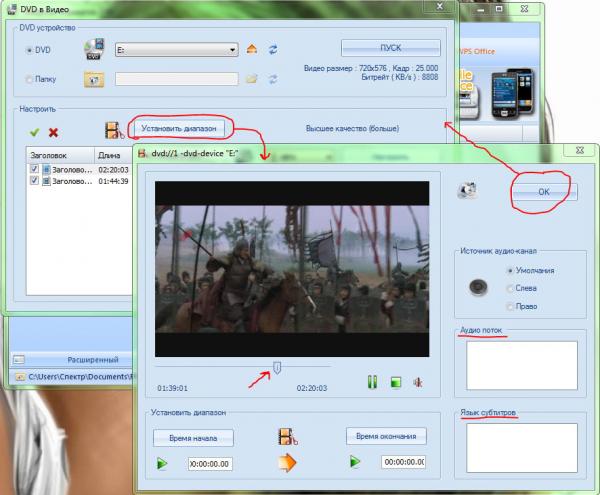The width and height of the screenshot is (600, 495).
Task: Click the folder refresh icon
Action: [x=273, y=79]
